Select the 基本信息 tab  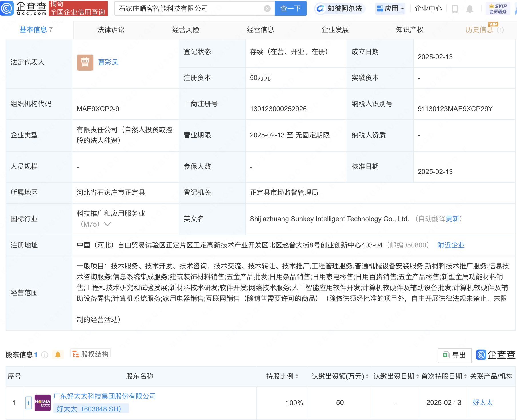tap(36, 30)
